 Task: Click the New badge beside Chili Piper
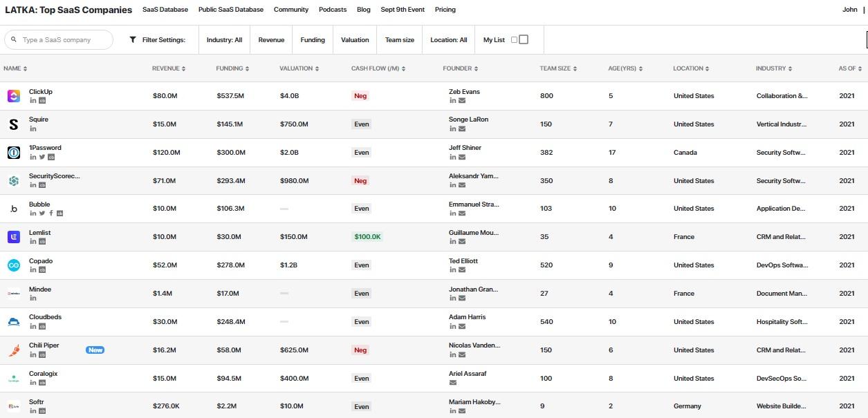click(x=95, y=350)
